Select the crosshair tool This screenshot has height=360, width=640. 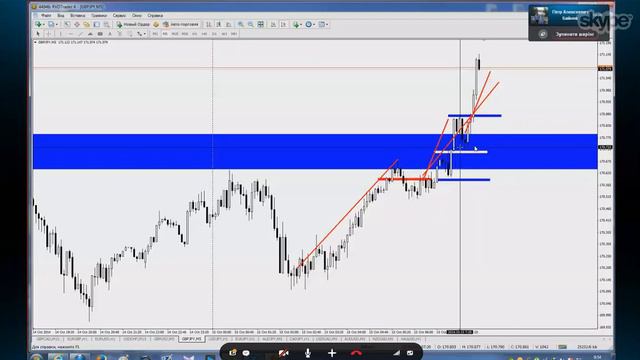click(48, 34)
